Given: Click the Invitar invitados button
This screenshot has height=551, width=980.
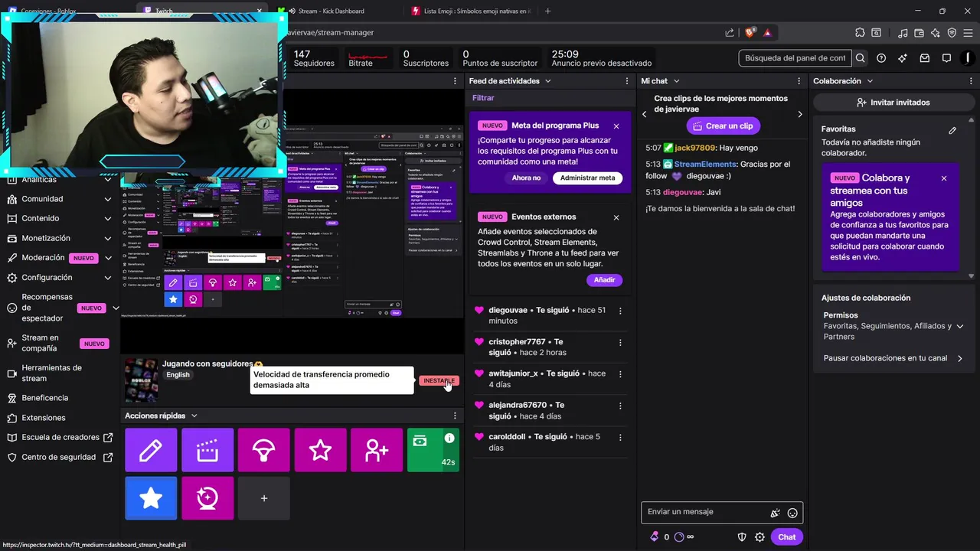Looking at the screenshot, I should coord(893,103).
